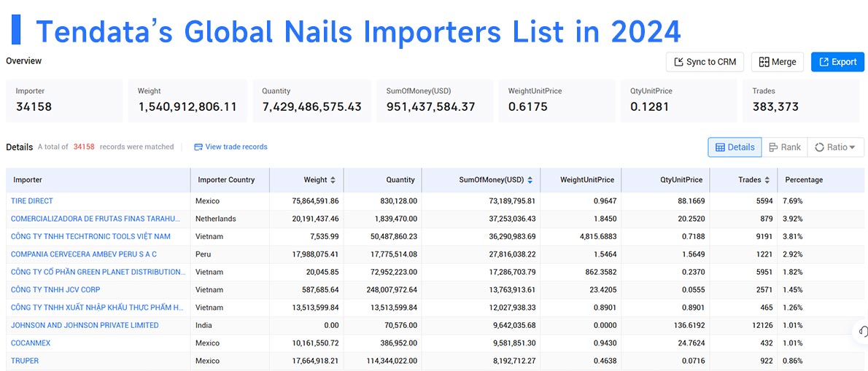This screenshot has height=371, width=868.
Task: Click the Quantity 7,429,486,575.43 overview card
Action: click(311, 101)
